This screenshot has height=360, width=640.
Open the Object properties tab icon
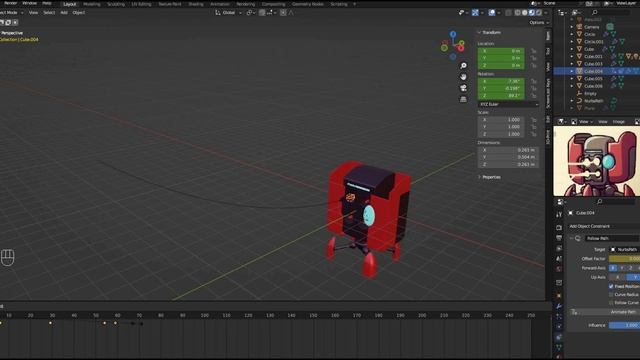coord(559,296)
